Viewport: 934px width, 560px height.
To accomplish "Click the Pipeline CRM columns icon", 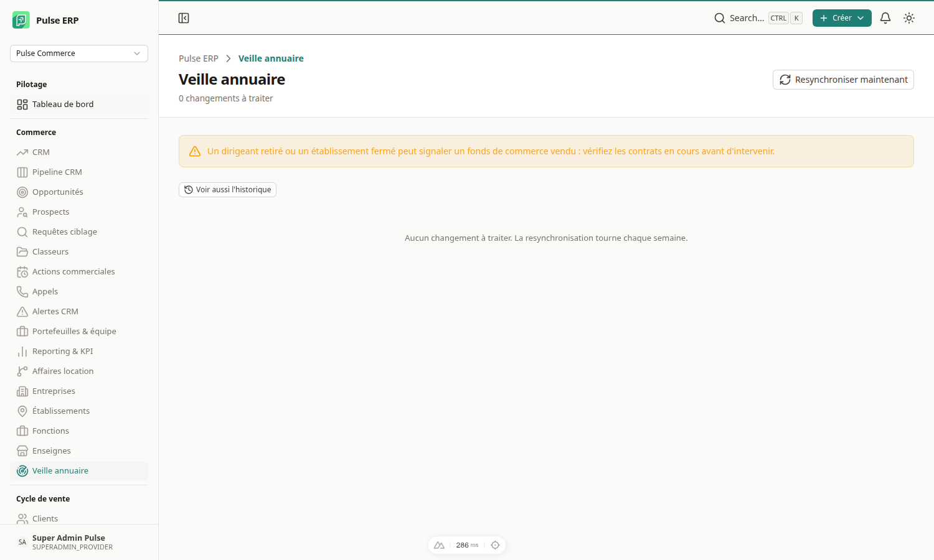I will point(22,172).
